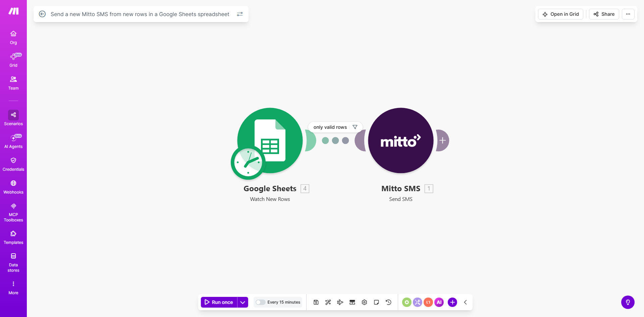Click the Run once button
Viewport: 644px width, 317px height.
(219, 302)
